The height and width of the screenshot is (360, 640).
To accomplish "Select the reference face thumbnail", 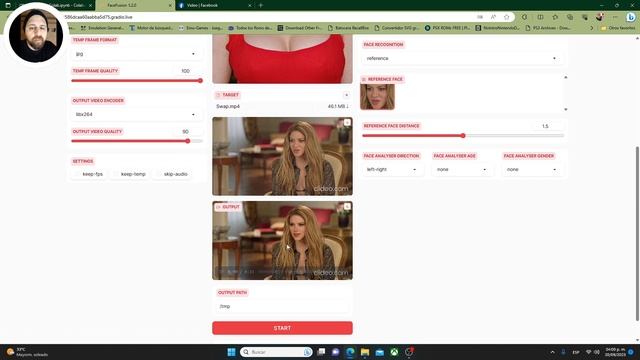I will (377, 97).
